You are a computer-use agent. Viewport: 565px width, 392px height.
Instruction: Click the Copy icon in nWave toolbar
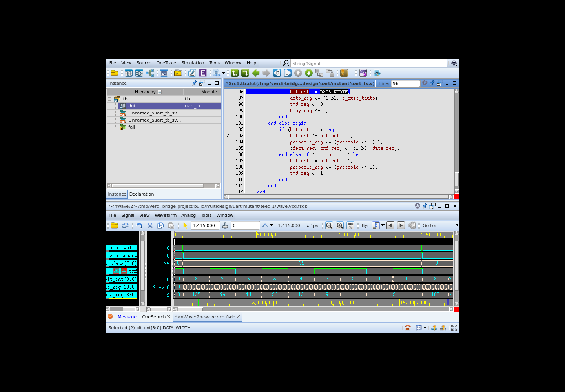(160, 225)
